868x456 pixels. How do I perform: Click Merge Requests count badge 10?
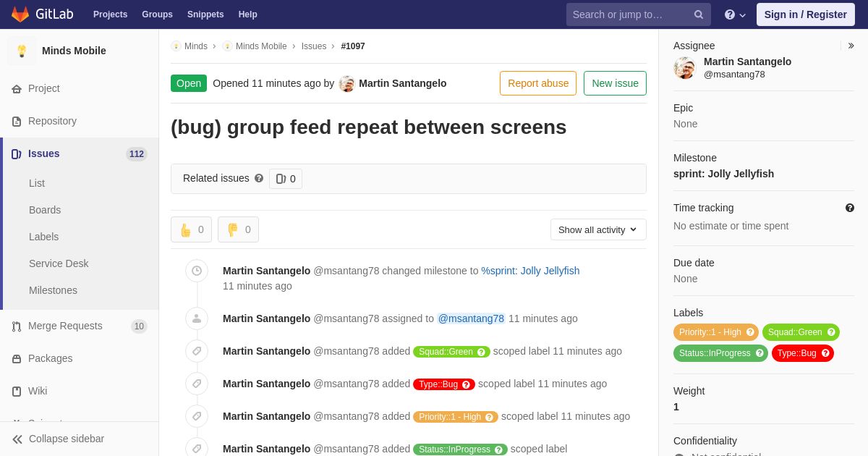tap(139, 326)
